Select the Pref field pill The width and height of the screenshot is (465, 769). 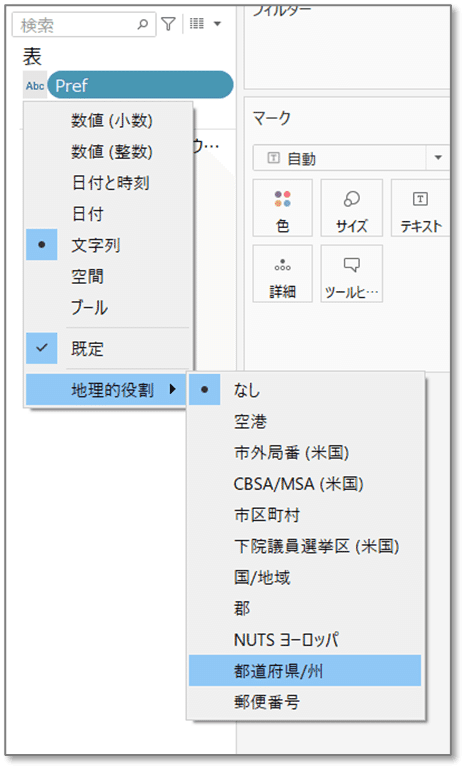140,85
